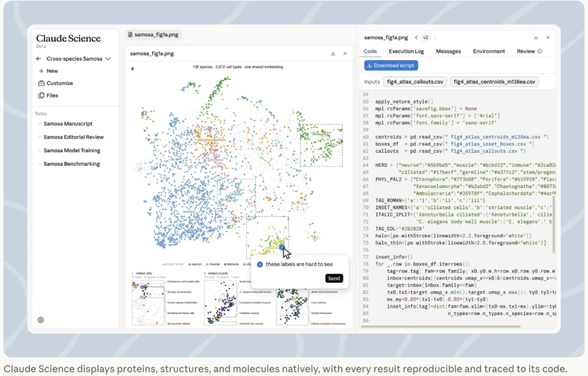Open settings via the gear icon
The height and width of the screenshot is (376, 588).
(40, 320)
